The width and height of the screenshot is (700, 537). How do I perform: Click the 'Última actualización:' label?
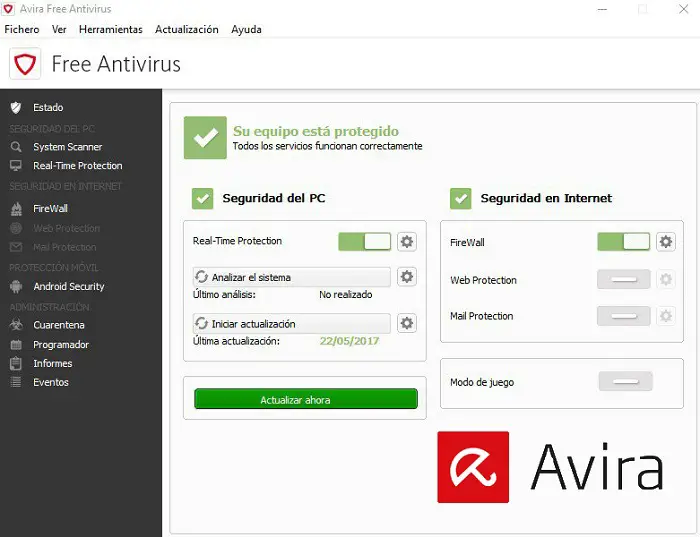236,341
